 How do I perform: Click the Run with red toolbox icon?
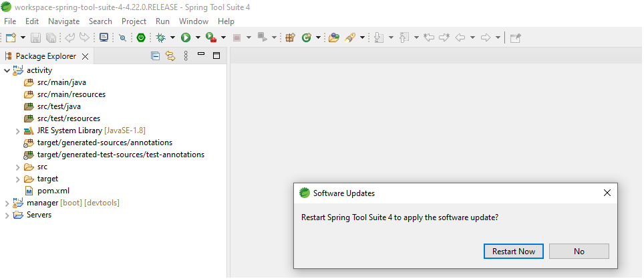211,37
